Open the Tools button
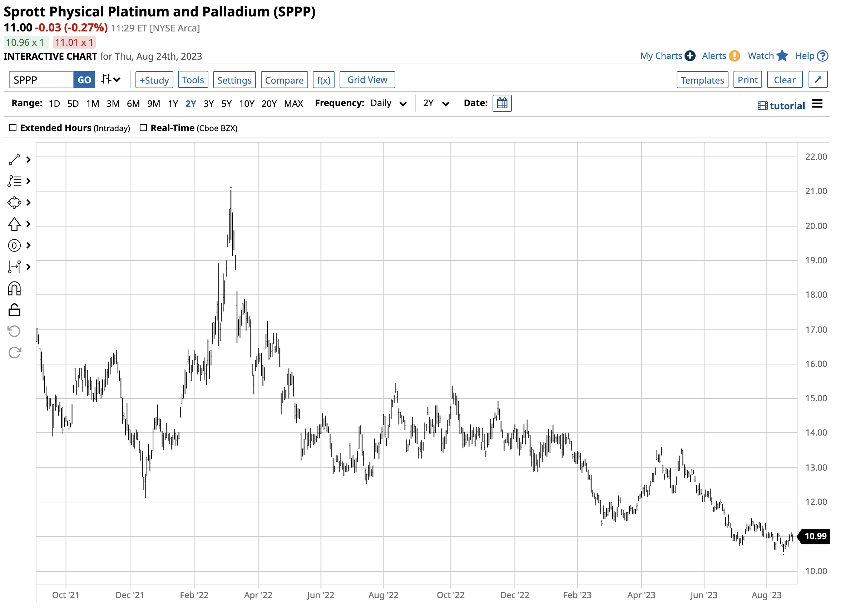 click(x=193, y=80)
